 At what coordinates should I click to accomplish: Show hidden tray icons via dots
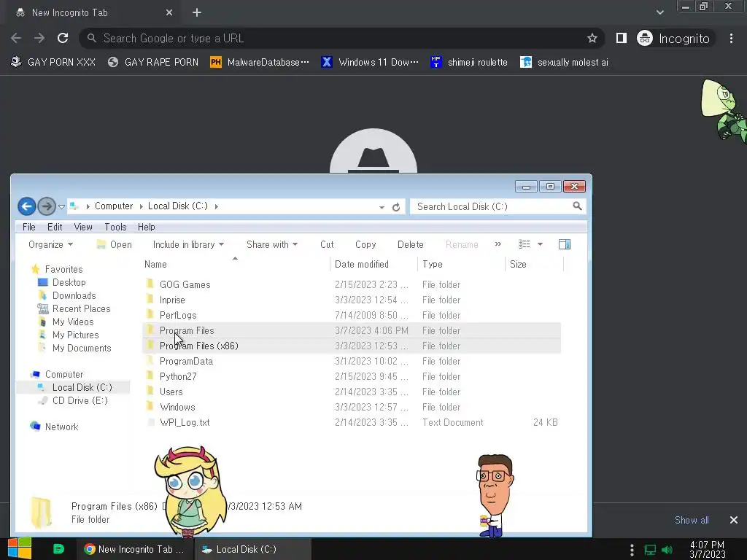click(632, 550)
